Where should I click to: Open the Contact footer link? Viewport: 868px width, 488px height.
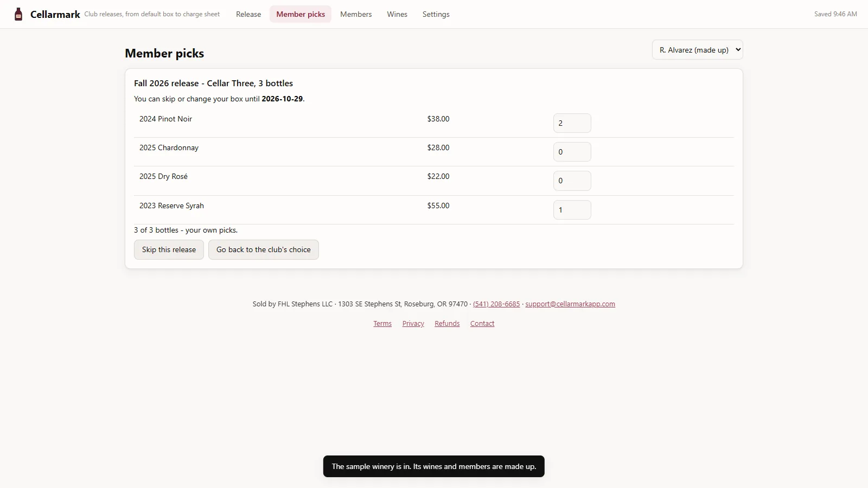point(482,324)
